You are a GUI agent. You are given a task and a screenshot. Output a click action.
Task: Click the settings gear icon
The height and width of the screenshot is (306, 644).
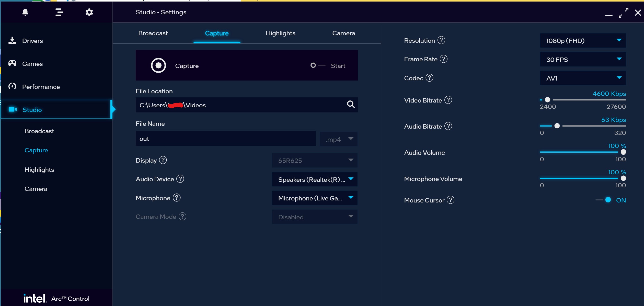pyautogui.click(x=89, y=12)
